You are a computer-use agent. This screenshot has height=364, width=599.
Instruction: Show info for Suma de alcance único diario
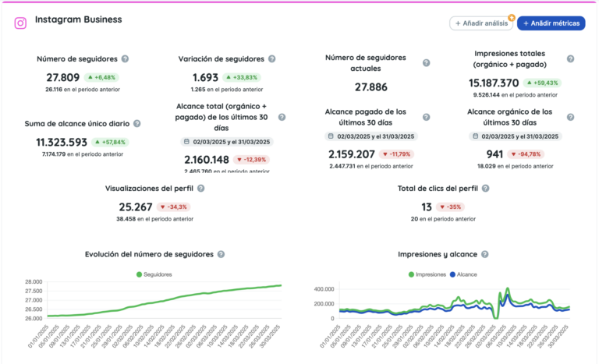point(136,123)
